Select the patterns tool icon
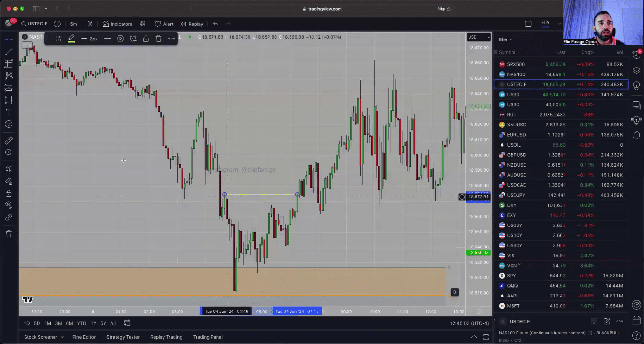 click(9, 75)
